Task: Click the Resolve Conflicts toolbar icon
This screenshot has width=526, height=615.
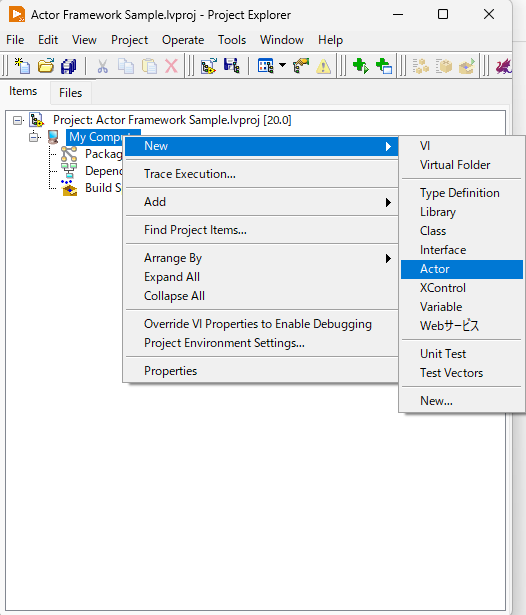Action: coord(301,66)
